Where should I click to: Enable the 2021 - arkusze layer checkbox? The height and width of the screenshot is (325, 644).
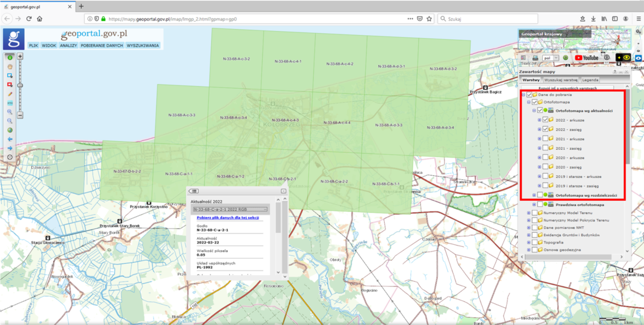click(545, 139)
